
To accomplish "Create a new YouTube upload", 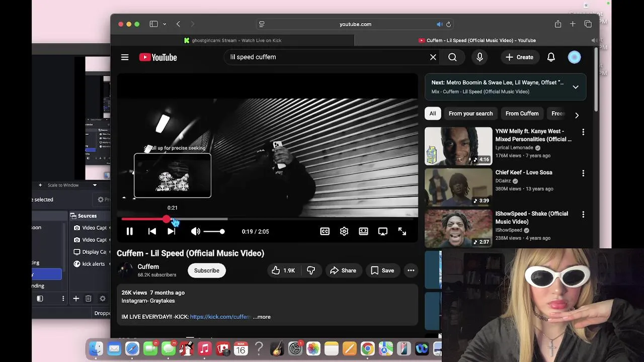I will click(x=519, y=57).
